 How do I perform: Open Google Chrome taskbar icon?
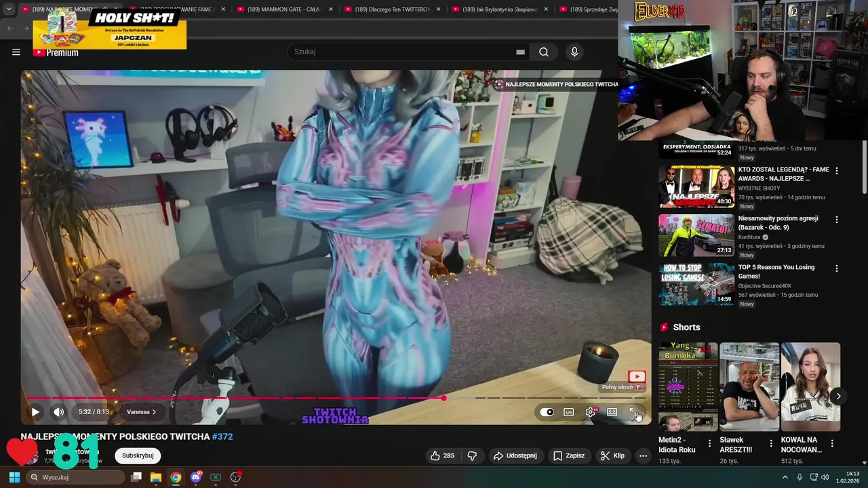tap(176, 477)
